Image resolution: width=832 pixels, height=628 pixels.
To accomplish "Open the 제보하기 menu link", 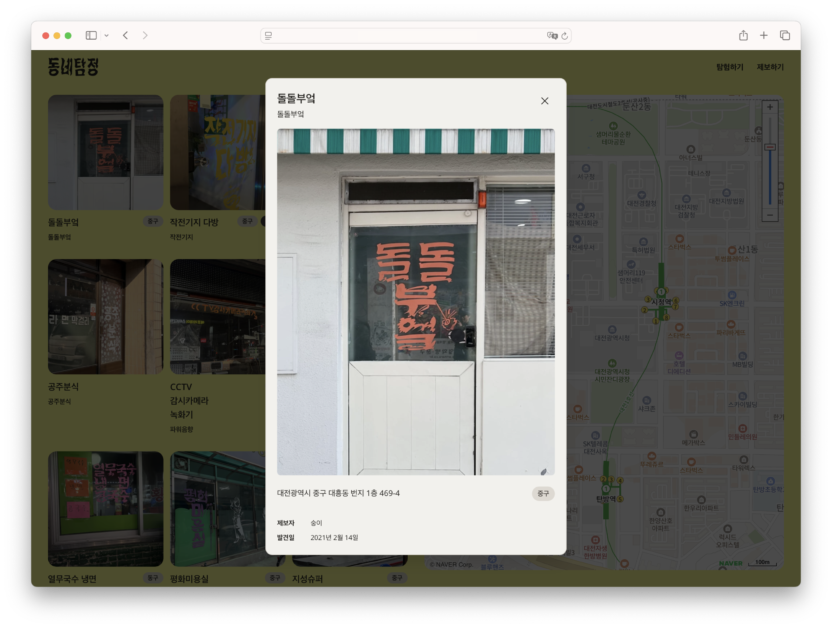I will pos(770,67).
